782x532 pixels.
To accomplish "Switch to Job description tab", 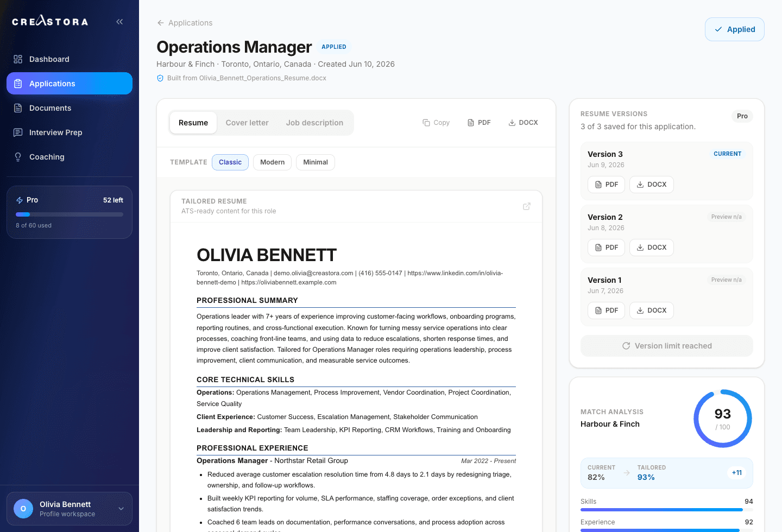I will click(314, 123).
